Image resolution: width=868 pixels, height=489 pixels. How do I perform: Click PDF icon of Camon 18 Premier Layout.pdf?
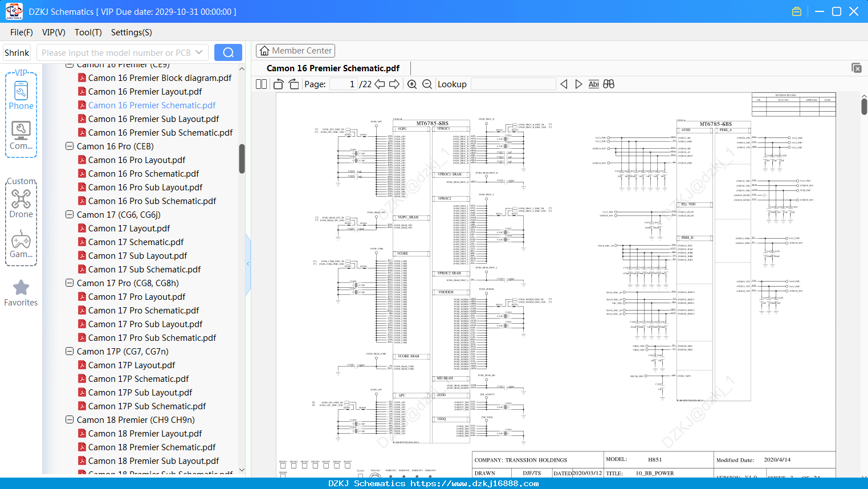pyautogui.click(x=82, y=433)
